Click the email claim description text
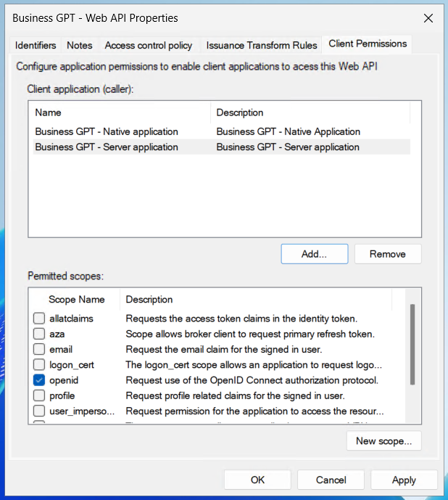Viewport: 448px width, 500px height. (224, 350)
